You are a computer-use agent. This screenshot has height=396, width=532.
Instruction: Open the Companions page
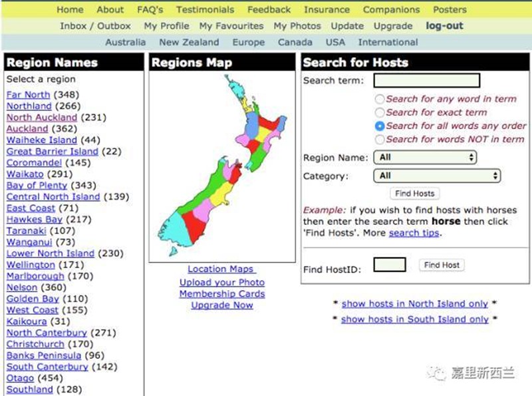click(391, 10)
